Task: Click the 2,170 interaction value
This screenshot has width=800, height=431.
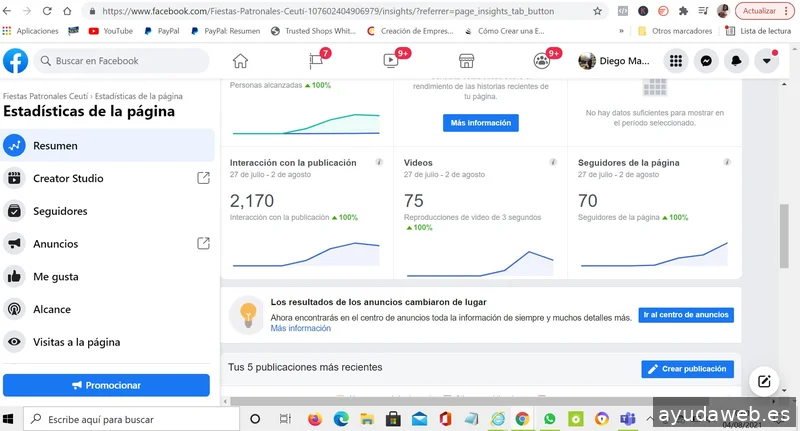Action: coord(252,200)
